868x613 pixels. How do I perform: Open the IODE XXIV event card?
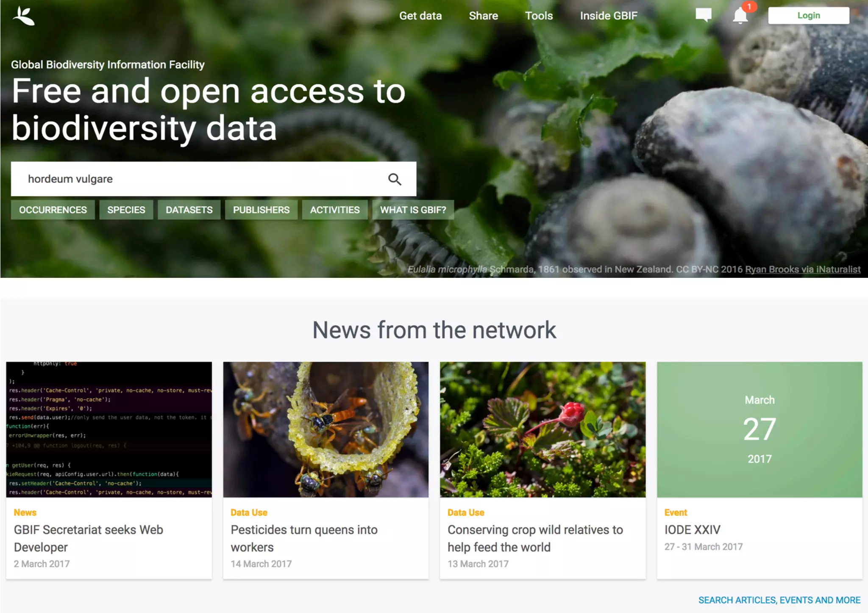point(759,470)
